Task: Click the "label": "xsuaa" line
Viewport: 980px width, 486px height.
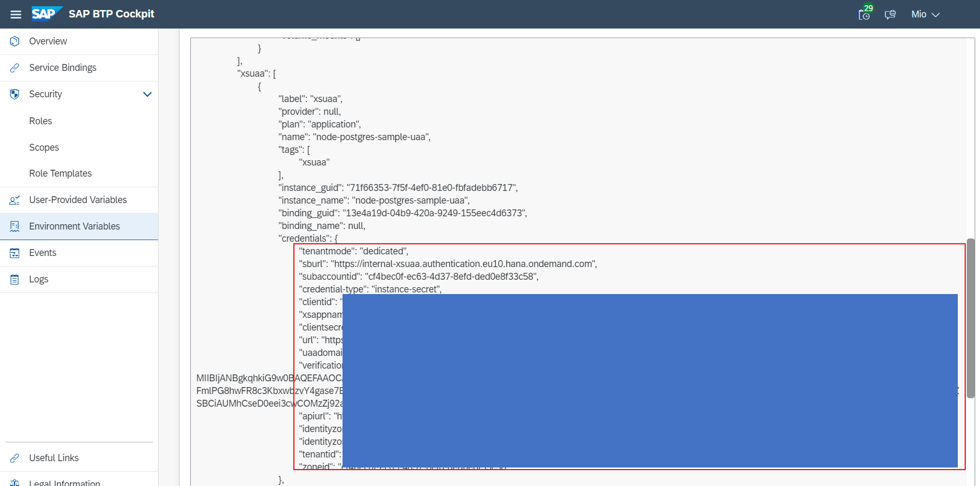Action: [x=310, y=99]
